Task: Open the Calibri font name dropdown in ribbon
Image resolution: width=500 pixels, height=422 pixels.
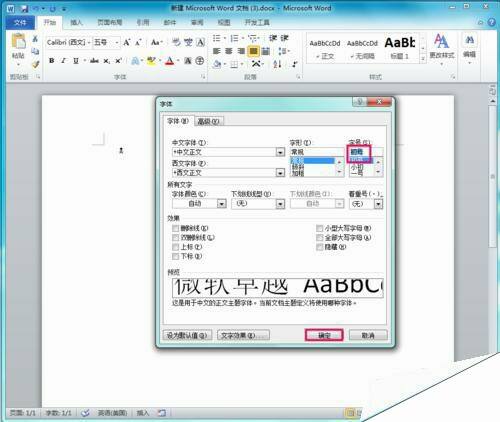Action: click(89, 42)
